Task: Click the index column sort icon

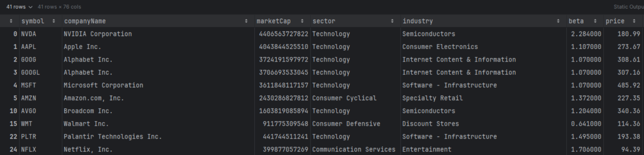Action: pos(11,21)
